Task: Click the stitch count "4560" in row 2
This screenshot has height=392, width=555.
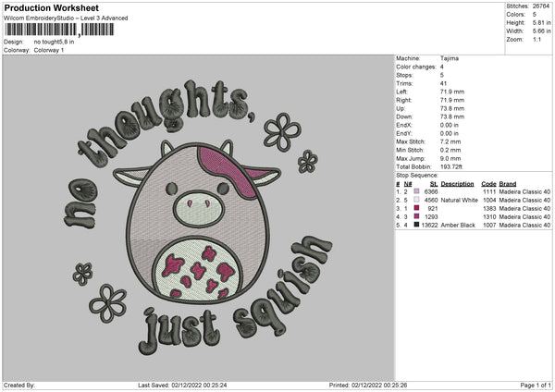Action: pos(431,201)
